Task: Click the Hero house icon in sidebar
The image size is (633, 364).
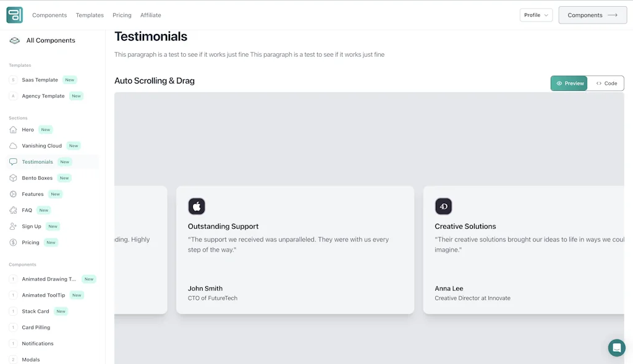Action: [13, 130]
